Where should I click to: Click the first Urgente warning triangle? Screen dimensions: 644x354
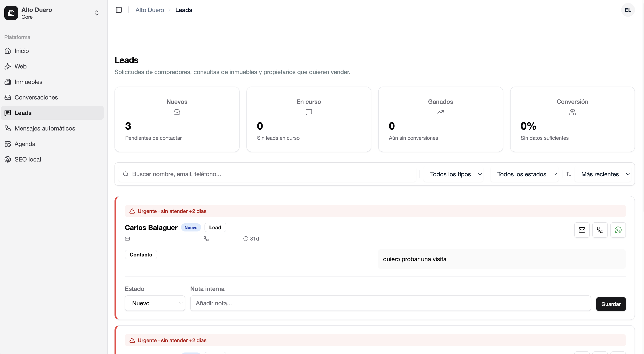[132, 211]
